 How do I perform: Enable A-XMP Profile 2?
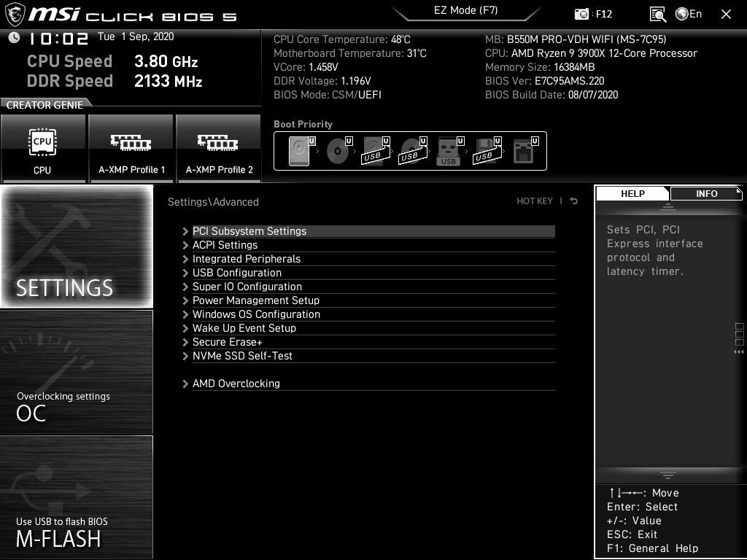pyautogui.click(x=219, y=149)
